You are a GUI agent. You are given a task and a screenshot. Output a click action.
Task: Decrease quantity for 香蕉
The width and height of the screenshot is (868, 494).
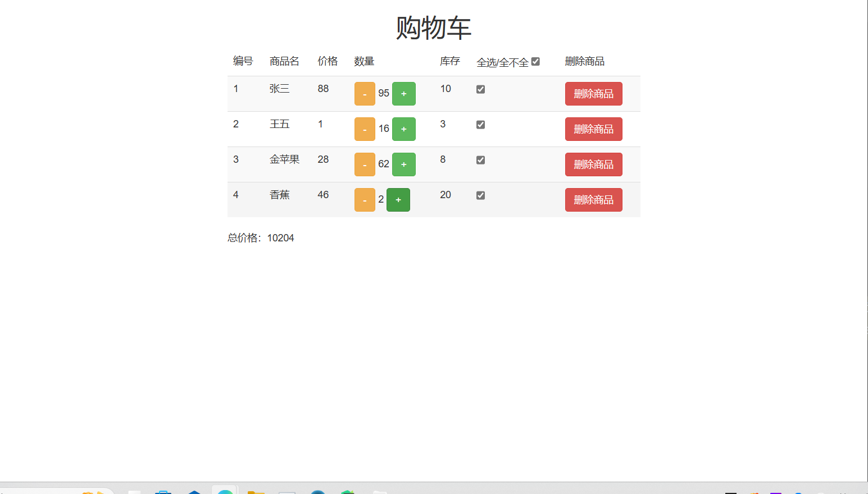tap(365, 200)
